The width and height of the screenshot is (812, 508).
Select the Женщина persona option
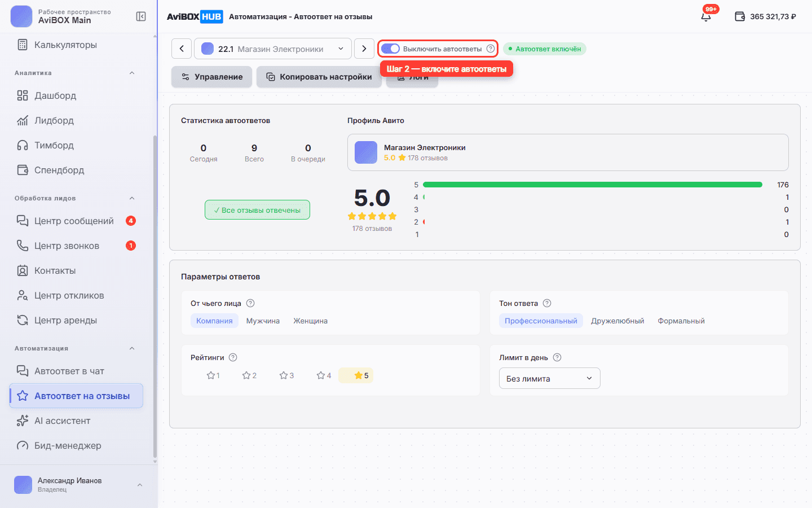310,321
